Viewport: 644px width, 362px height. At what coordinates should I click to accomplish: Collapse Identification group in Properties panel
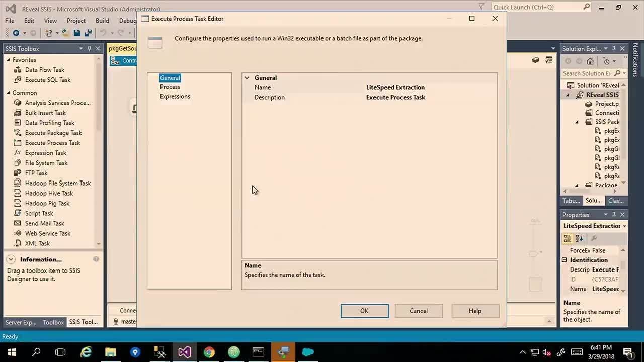[x=565, y=260]
